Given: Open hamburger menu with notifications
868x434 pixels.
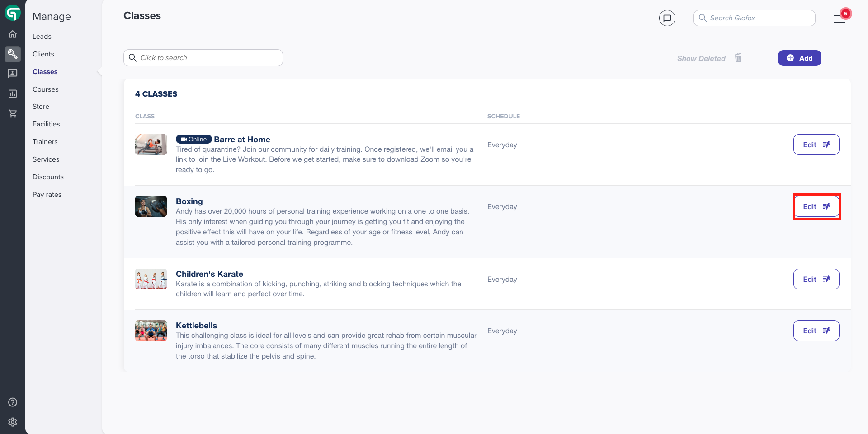Looking at the screenshot, I should point(840,19).
